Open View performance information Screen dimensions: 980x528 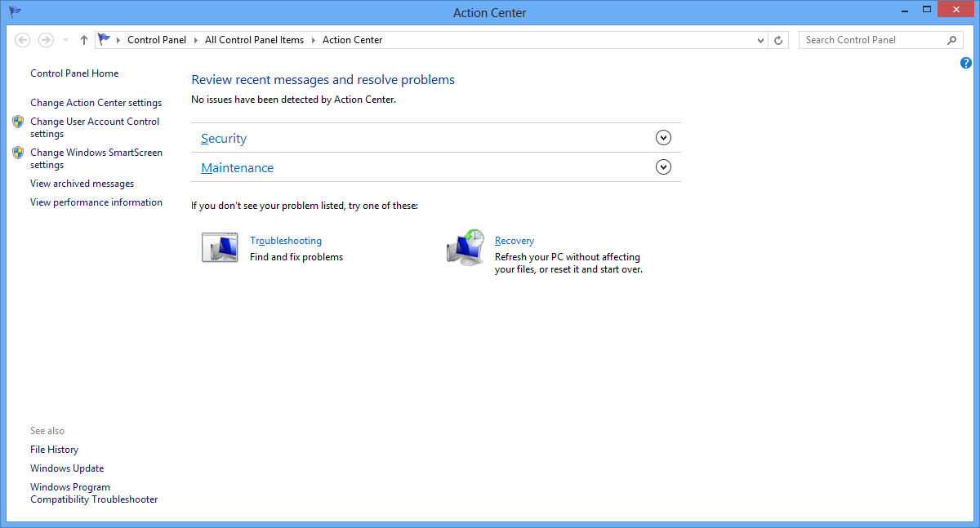96,202
